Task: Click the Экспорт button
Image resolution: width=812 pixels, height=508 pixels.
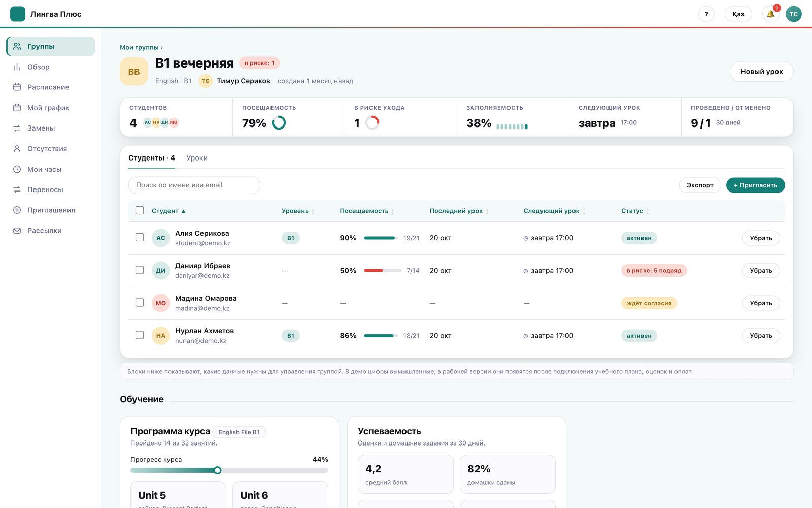Action: (700, 185)
